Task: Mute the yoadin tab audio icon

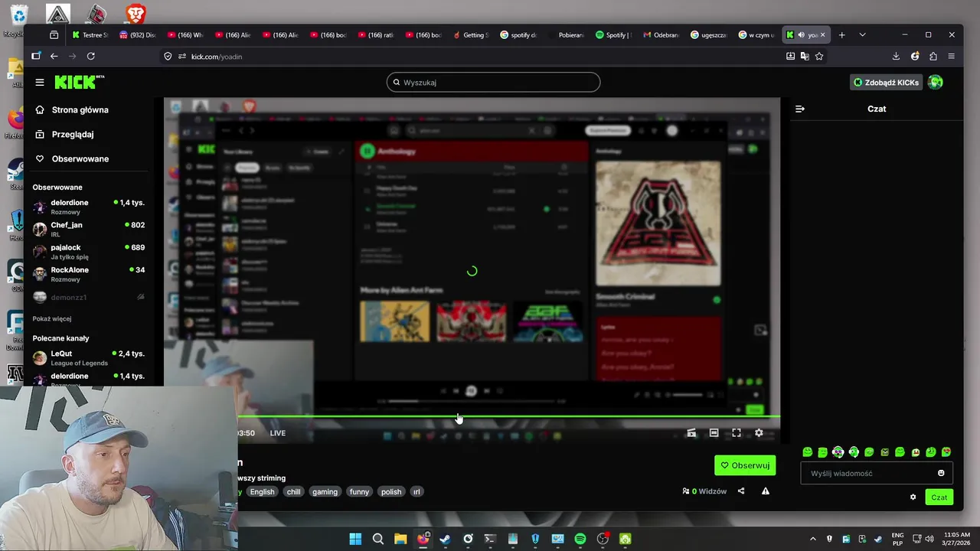Action: tap(801, 34)
